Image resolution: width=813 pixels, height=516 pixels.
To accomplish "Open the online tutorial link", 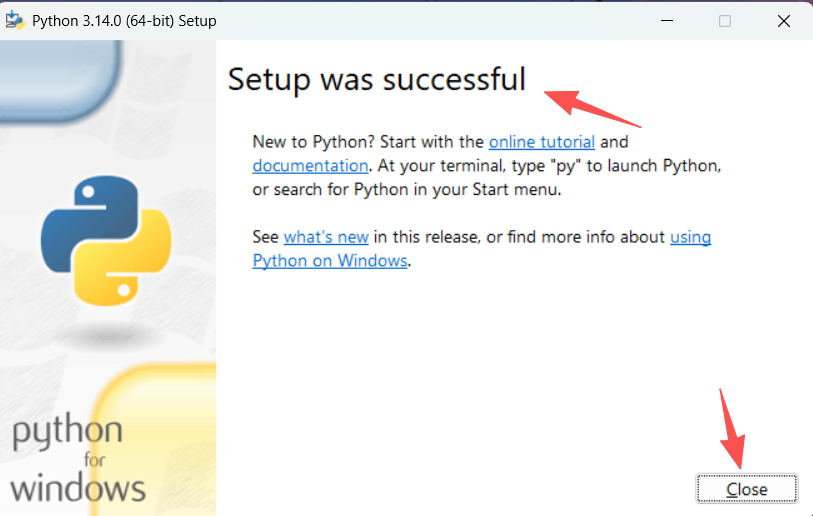I will [x=541, y=142].
